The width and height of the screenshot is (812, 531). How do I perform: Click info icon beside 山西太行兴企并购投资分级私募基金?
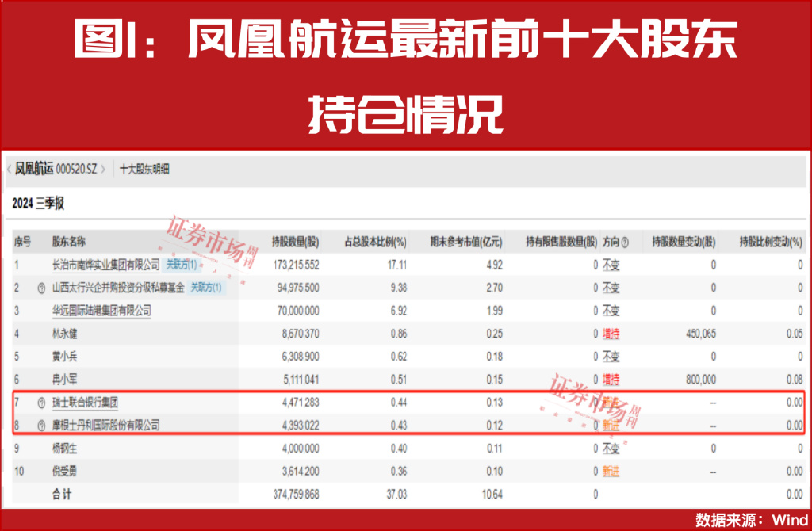[x=41, y=288]
